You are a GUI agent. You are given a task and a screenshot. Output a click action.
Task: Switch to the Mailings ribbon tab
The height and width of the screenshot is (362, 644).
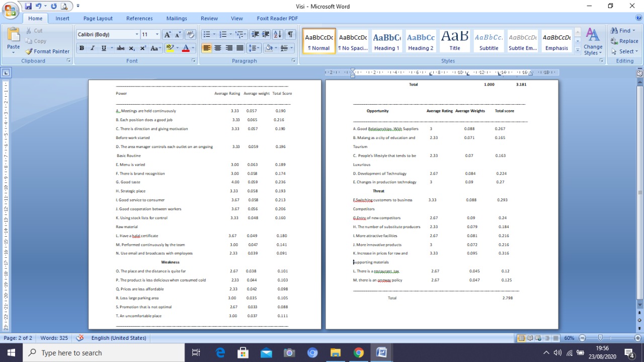pyautogui.click(x=177, y=18)
